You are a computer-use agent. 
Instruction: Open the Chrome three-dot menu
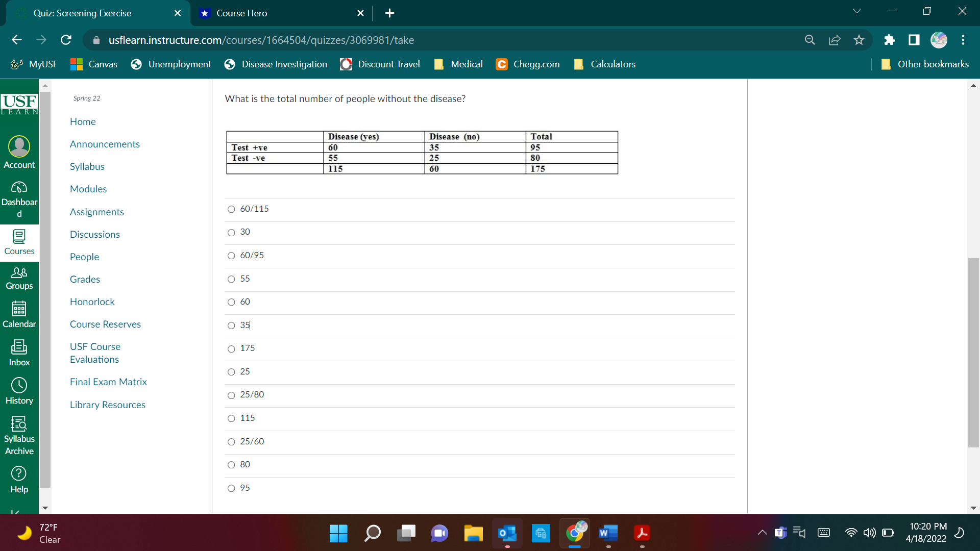(x=963, y=40)
